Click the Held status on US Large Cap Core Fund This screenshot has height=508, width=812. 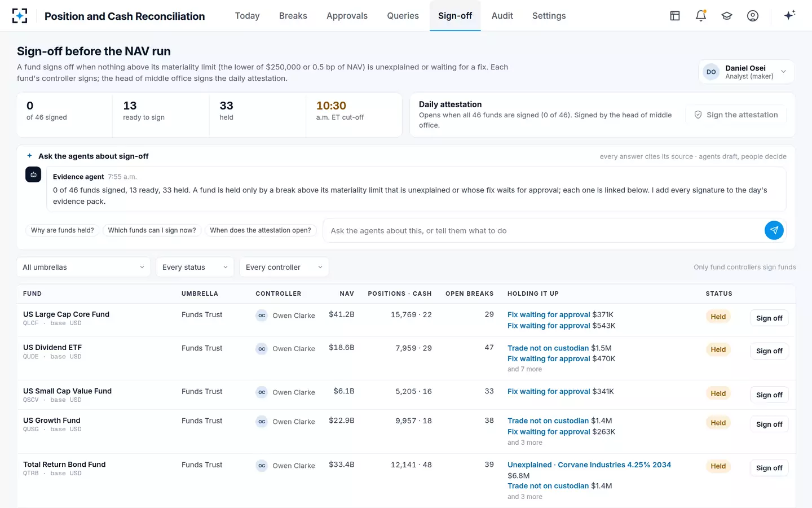click(718, 317)
